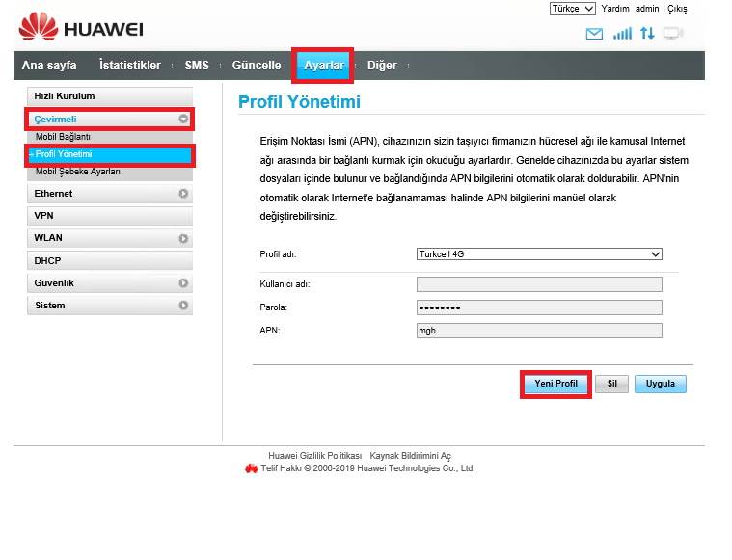Select Mobil Bağlantı in the sidebar
The image size is (732, 560).
point(63,137)
